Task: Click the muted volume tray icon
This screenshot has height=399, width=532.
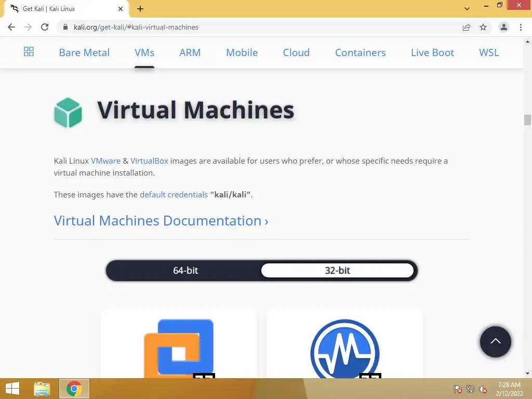Action: [483, 389]
